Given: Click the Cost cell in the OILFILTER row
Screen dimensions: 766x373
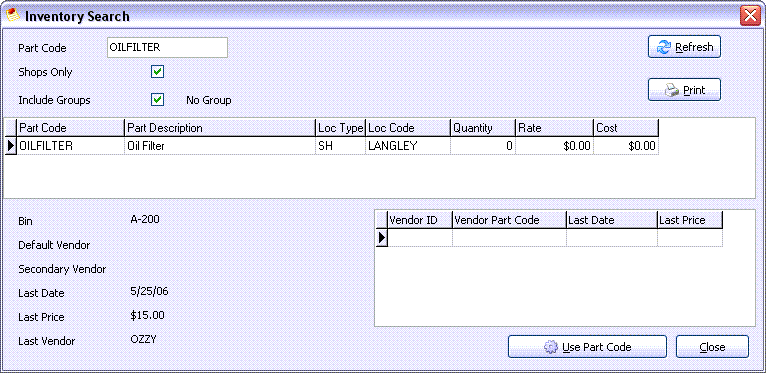Looking at the screenshot, I should click(626, 145).
